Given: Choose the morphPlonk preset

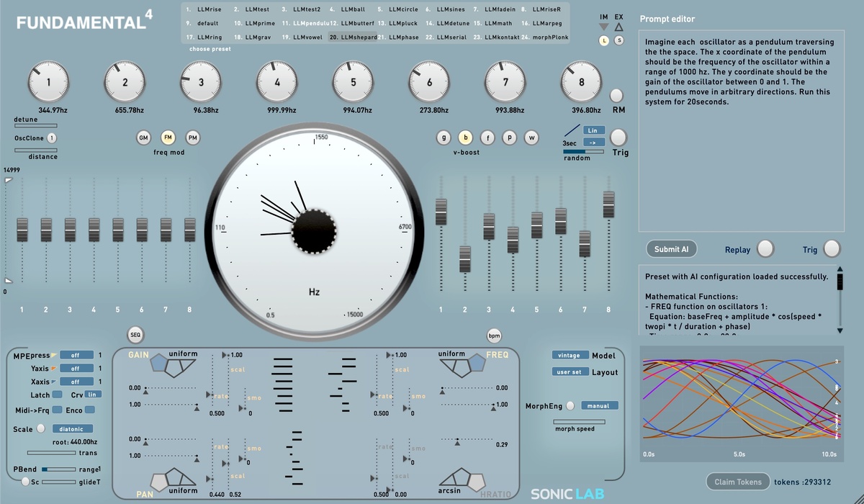Looking at the screenshot, I should (x=546, y=37).
